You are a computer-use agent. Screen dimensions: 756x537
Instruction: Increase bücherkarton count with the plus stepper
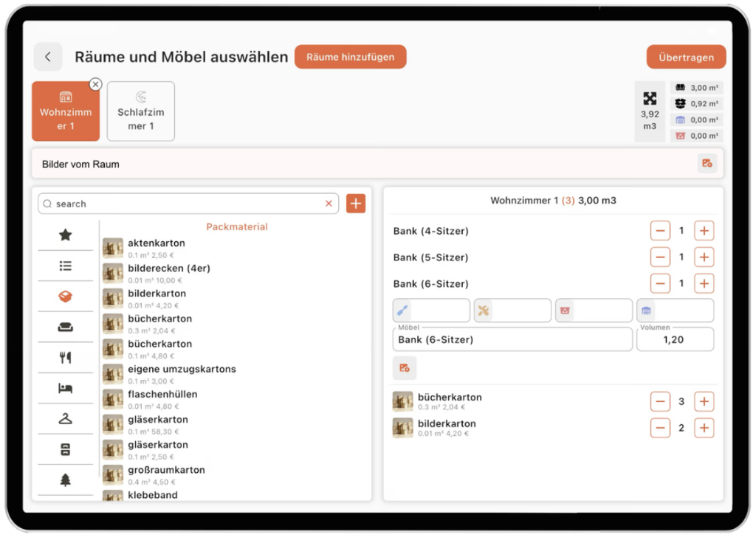coord(704,401)
